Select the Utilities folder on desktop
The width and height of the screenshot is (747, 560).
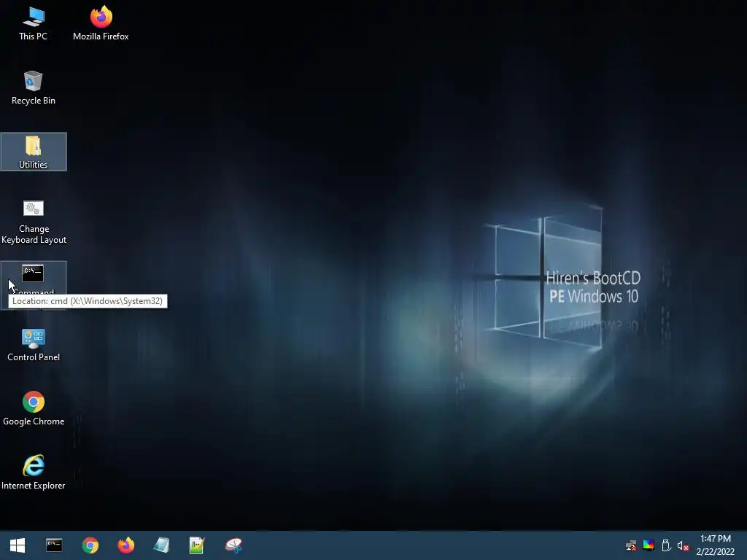point(34,152)
